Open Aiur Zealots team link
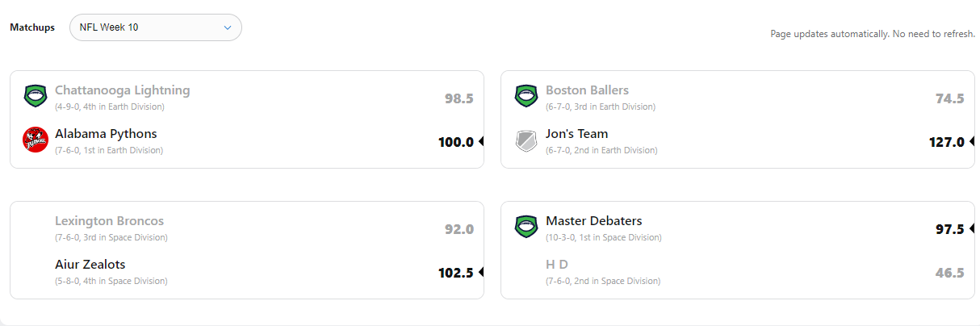 coord(90,265)
